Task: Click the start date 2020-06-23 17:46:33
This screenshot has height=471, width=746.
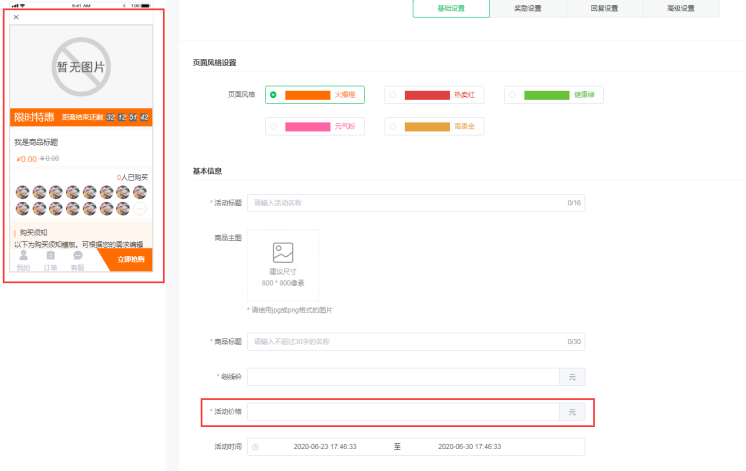Action: pos(325,447)
